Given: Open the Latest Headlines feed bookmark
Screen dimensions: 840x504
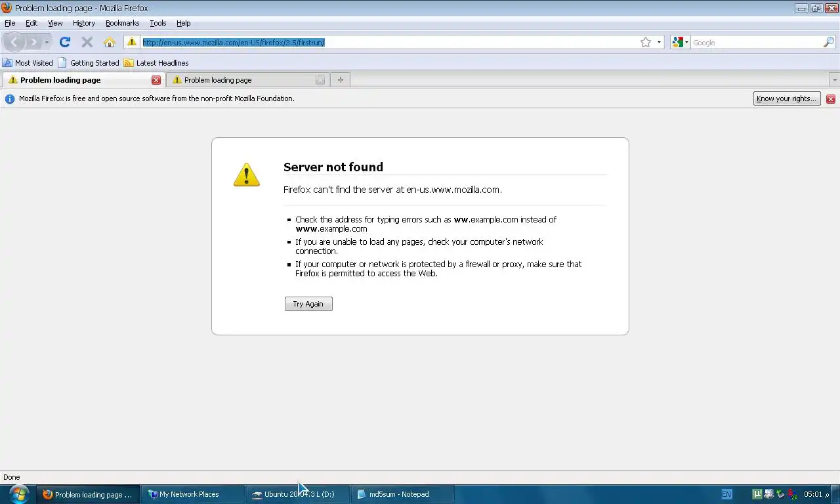Looking at the screenshot, I should tap(156, 63).
